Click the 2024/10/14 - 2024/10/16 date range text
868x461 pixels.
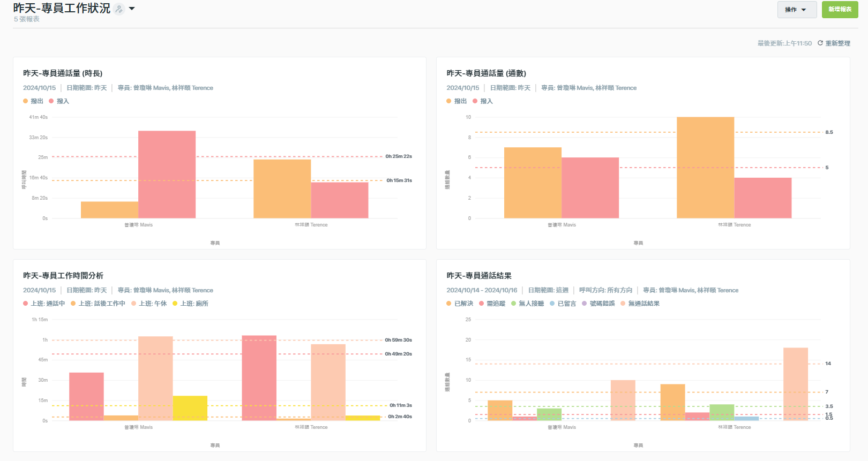(482, 290)
